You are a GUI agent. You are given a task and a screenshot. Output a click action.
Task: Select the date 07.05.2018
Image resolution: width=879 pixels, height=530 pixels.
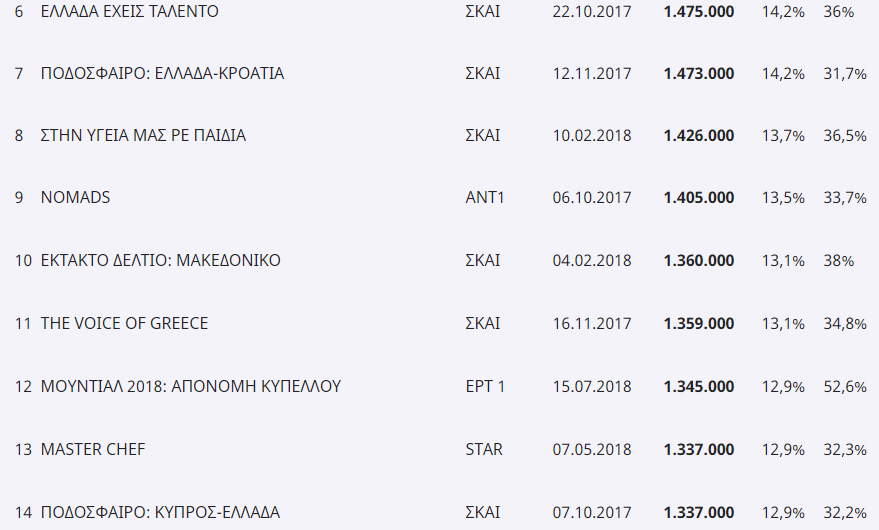592,449
